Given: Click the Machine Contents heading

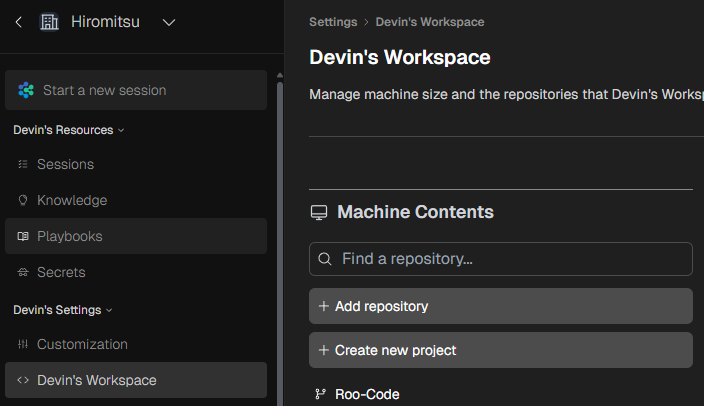Looking at the screenshot, I should point(415,212).
